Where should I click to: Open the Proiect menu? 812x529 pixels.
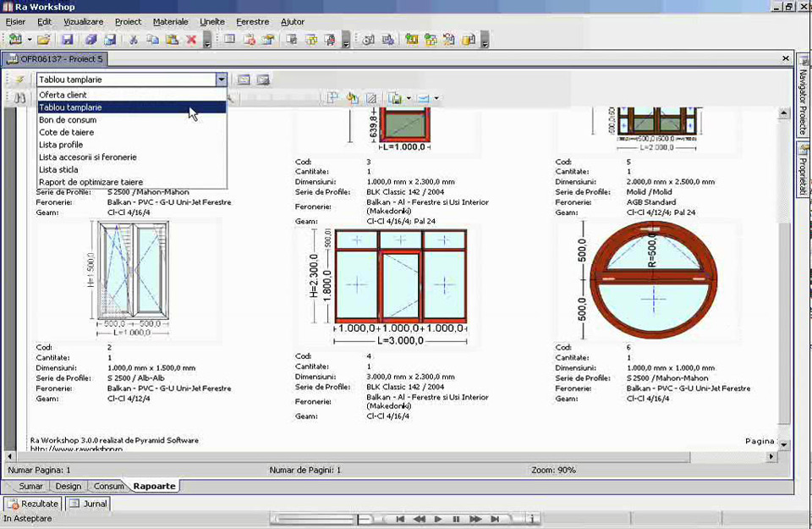(128, 22)
